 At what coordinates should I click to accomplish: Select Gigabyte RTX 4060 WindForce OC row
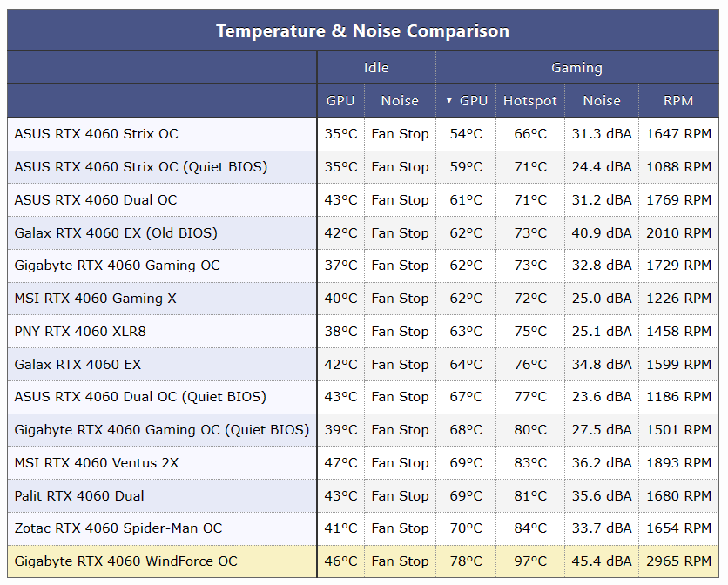coord(125,561)
